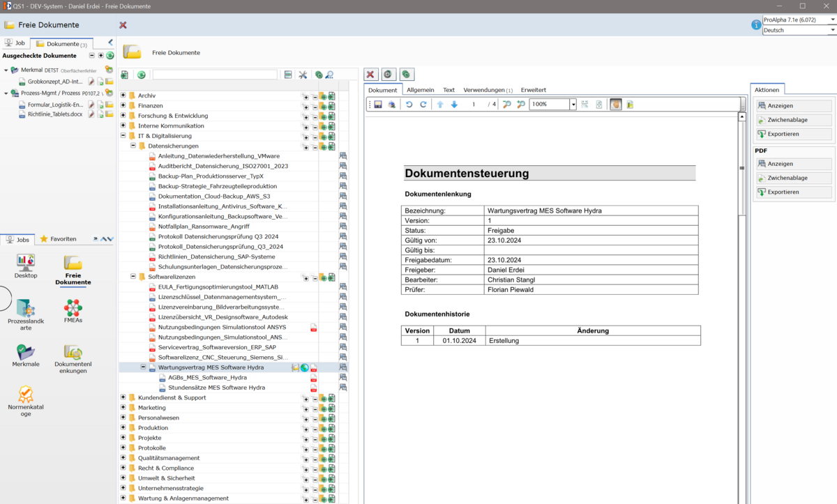The image size is (837, 504).
Task: Click the red X delete button above document tabs
Action: (371, 75)
